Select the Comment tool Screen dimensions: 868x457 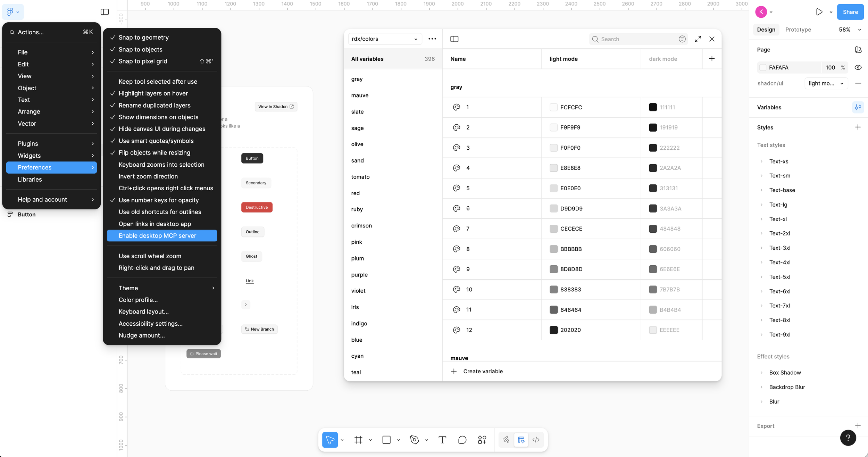(x=462, y=440)
